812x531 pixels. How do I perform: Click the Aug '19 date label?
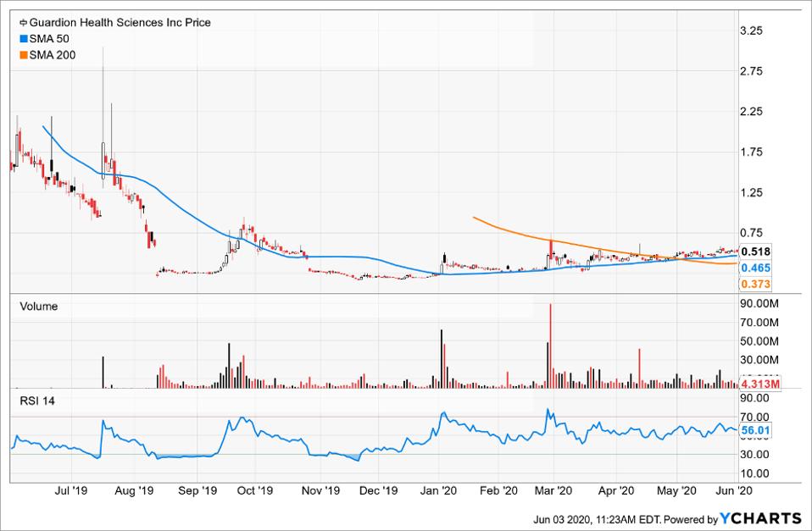coord(134,490)
